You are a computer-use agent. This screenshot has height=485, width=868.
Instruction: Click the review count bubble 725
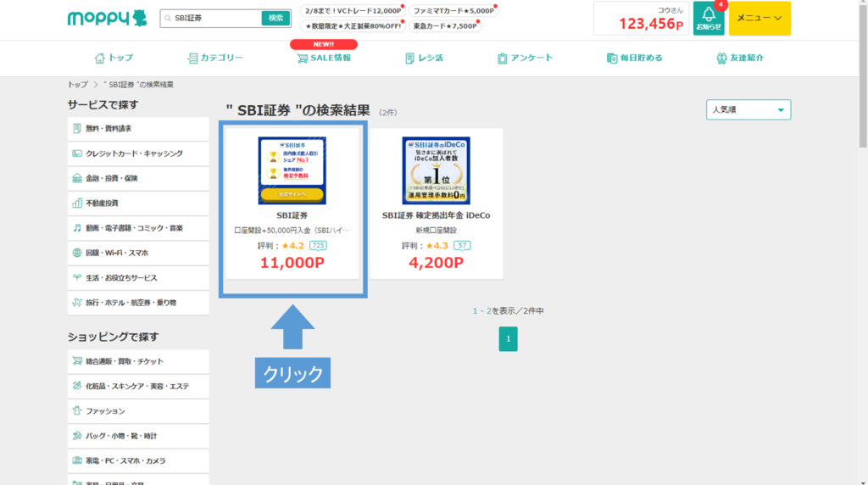coord(318,245)
